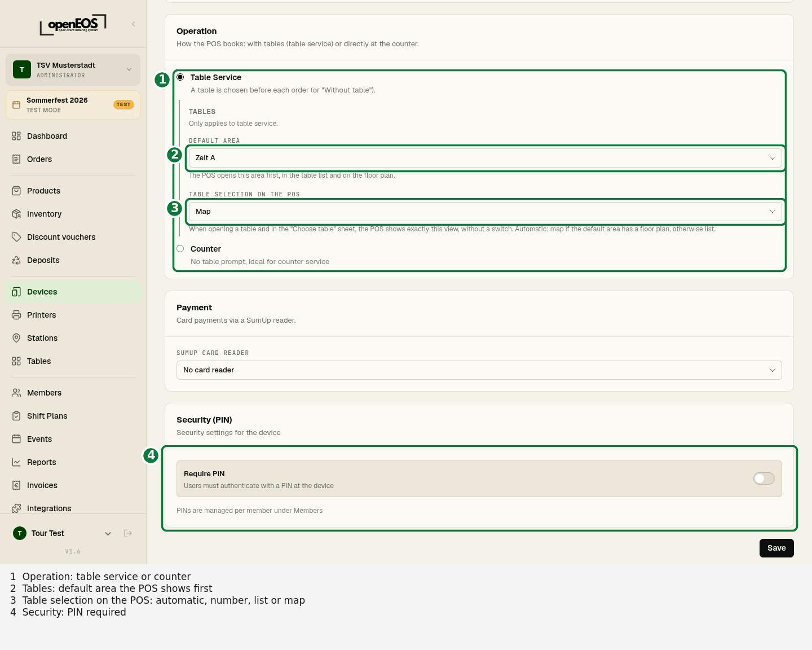812x650 pixels.
Task: Click the TEST badge on Sommerfest 2026
Action: tap(123, 104)
